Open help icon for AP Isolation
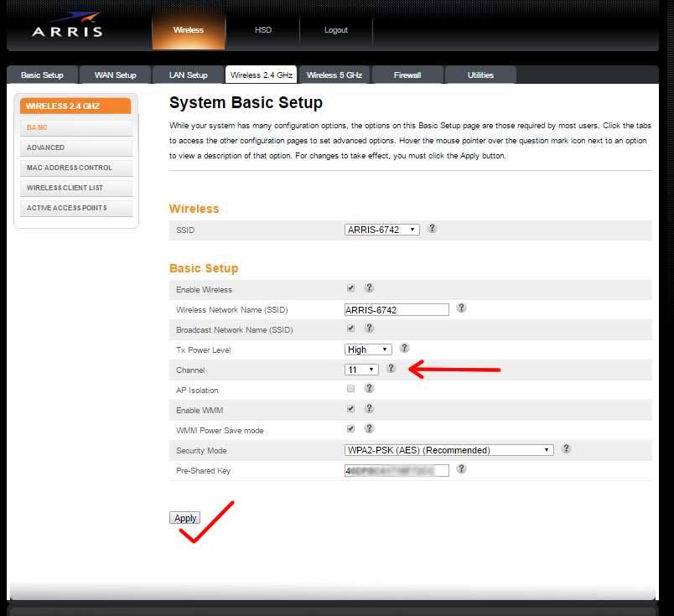Viewport: 674px width, 616px height. [369, 388]
